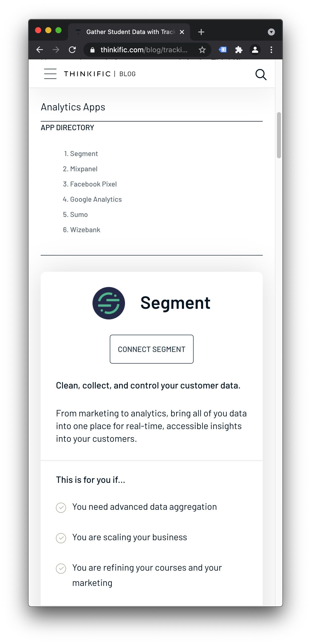The image size is (311, 644).
Task: Expand the tab search dropdown arrow
Action: pyautogui.click(x=271, y=32)
